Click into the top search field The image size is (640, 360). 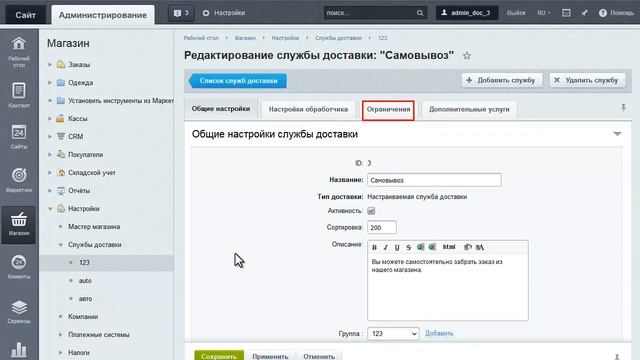pyautogui.click(x=370, y=13)
